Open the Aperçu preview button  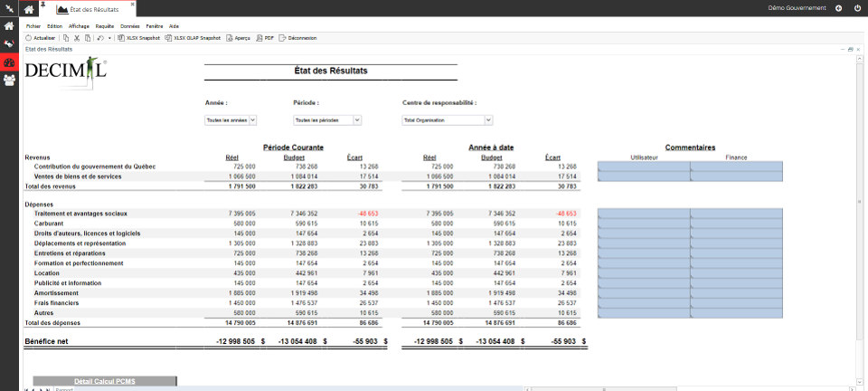click(238, 38)
